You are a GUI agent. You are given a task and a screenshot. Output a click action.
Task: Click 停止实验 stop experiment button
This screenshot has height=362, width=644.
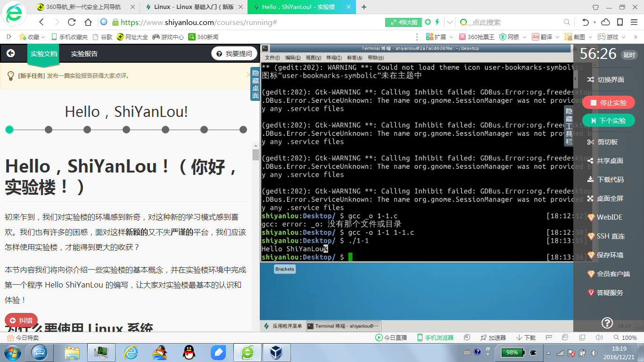click(609, 102)
